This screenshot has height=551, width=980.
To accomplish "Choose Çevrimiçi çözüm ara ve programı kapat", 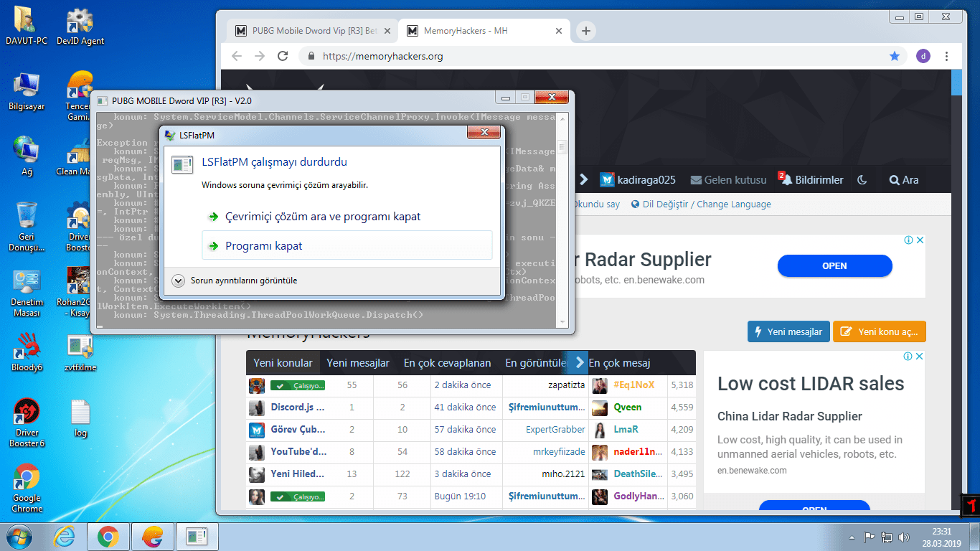I will [x=348, y=217].
